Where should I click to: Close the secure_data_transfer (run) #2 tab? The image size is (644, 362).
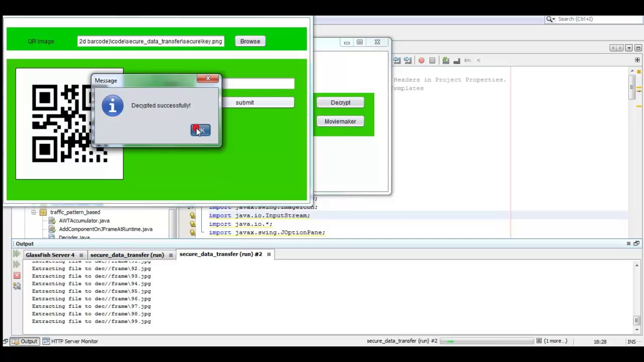pyautogui.click(x=269, y=254)
